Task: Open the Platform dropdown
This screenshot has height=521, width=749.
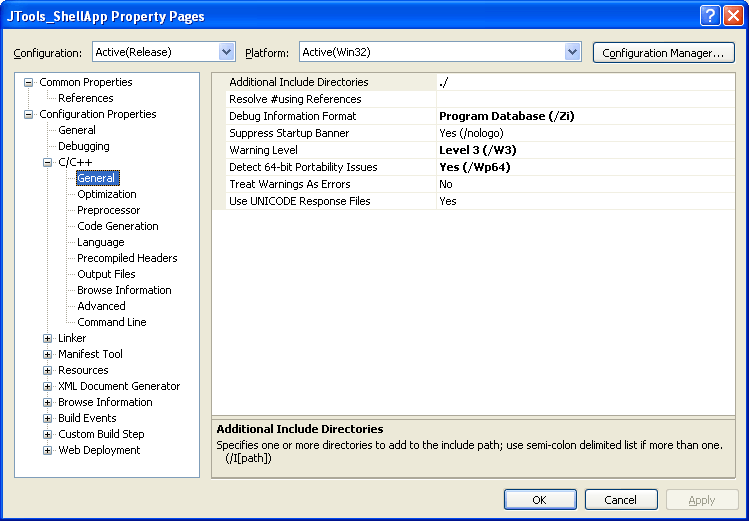Action: coord(572,52)
